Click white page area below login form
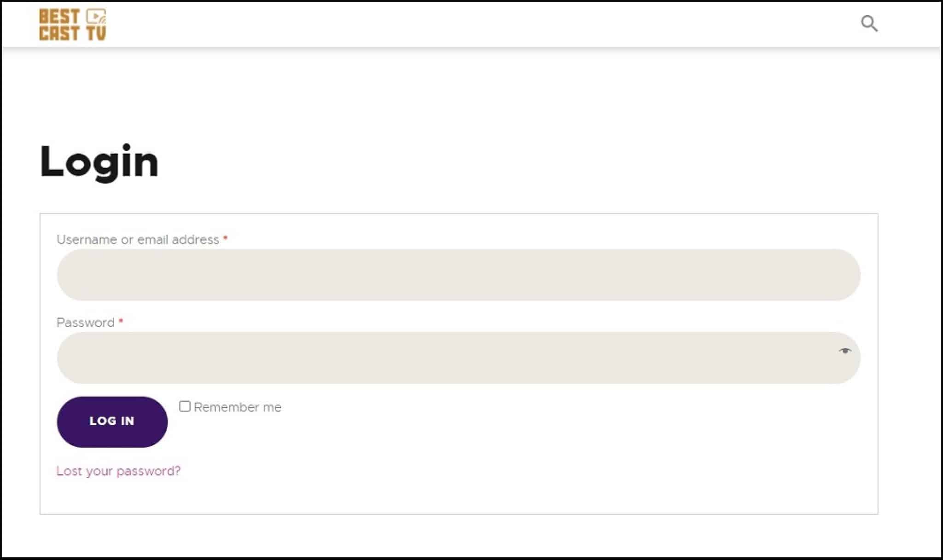This screenshot has height=560, width=943. [460, 536]
